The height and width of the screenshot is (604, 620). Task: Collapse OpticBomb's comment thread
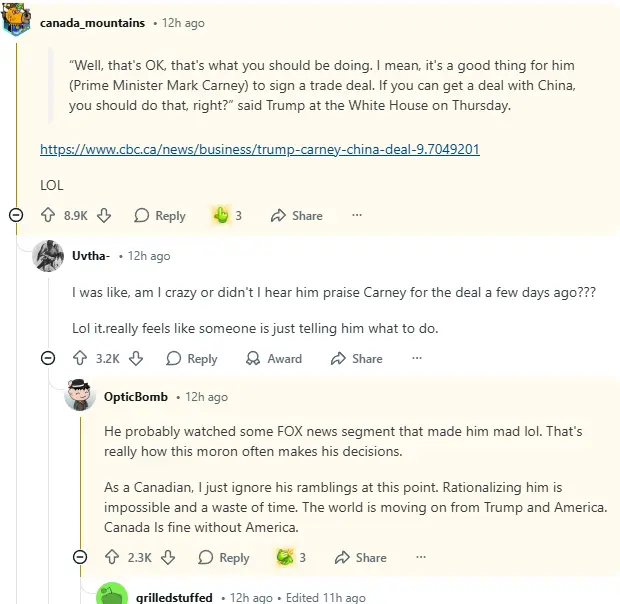80,557
